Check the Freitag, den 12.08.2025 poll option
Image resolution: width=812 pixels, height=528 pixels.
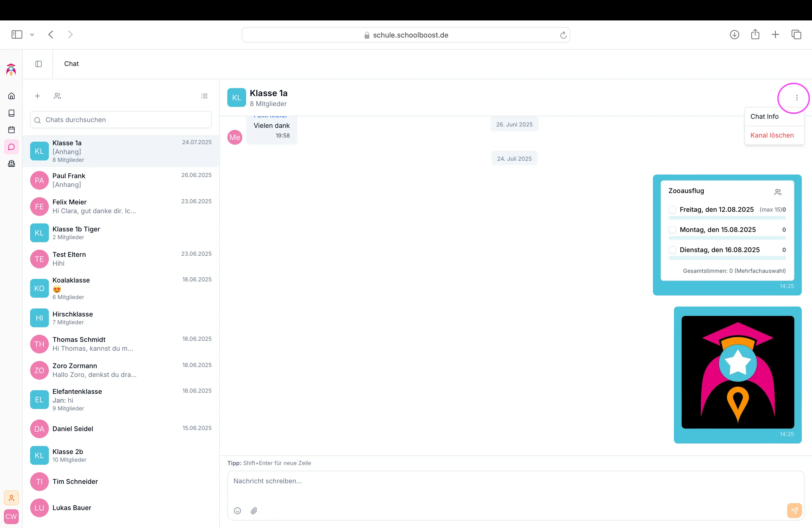point(672,209)
